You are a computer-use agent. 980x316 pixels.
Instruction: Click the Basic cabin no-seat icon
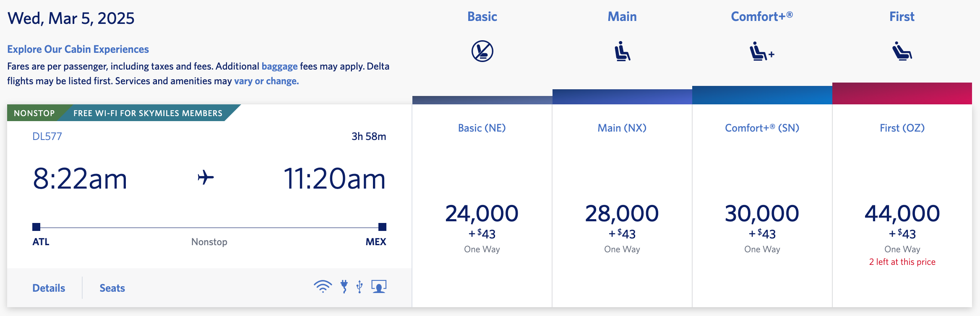click(482, 51)
